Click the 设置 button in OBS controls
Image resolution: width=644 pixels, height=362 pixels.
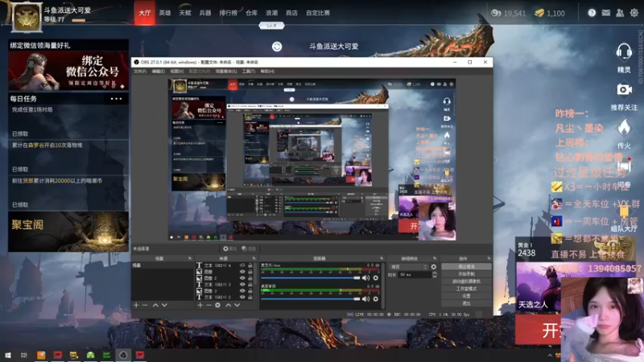tap(467, 296)
